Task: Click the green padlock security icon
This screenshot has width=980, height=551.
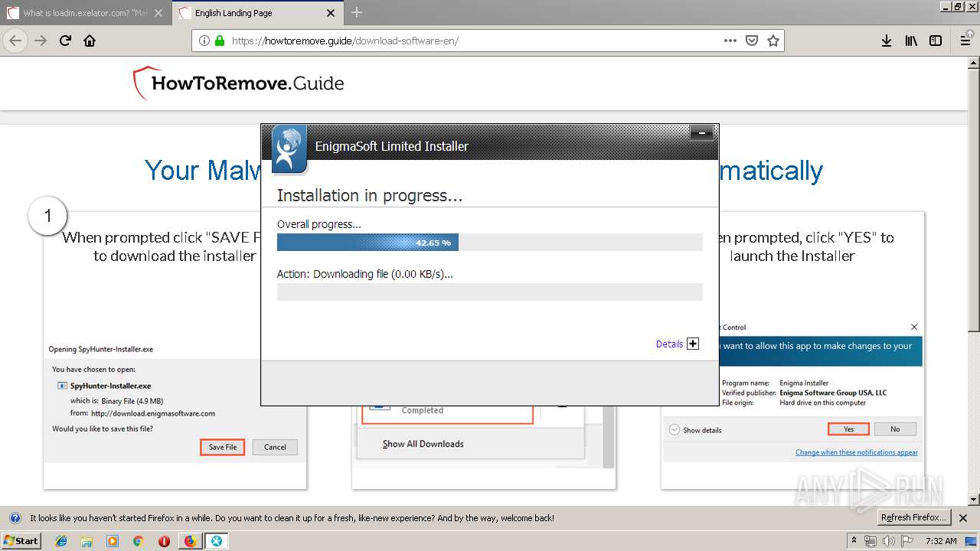Action: pos(220,41)
